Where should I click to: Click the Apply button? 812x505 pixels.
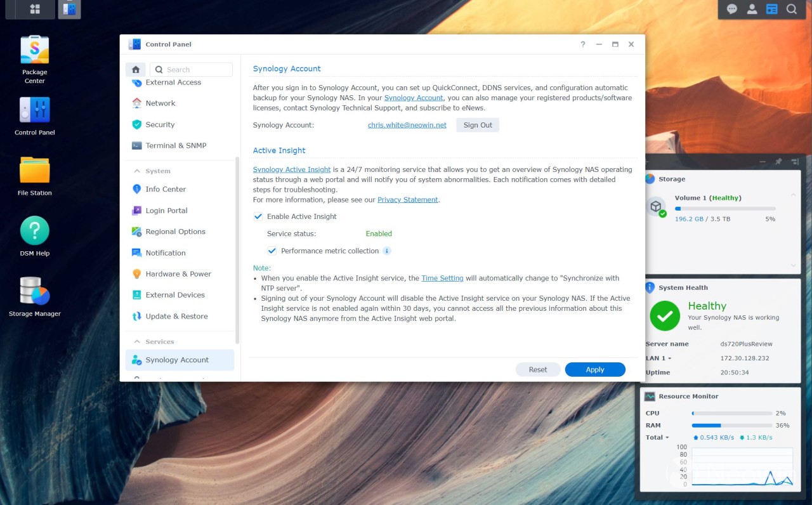pos(595,370)
